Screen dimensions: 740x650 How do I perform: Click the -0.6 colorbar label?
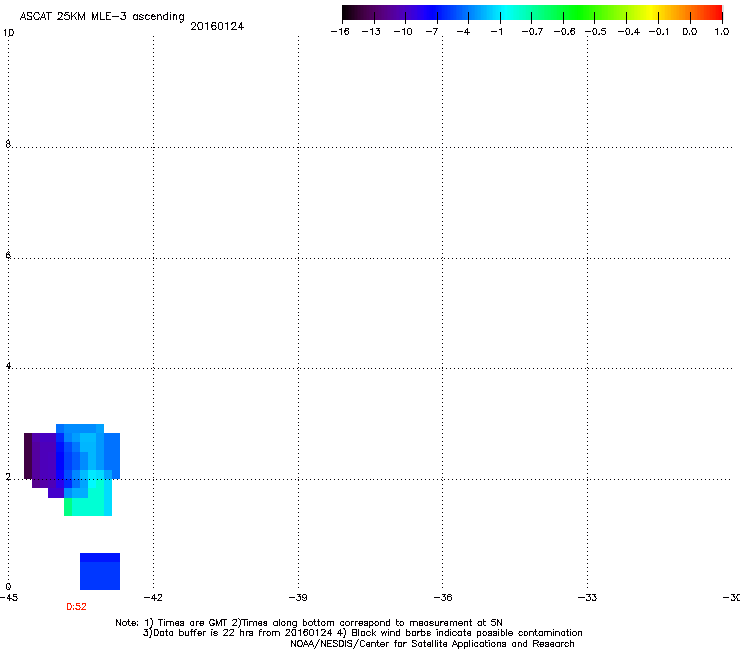coord(564,32)
